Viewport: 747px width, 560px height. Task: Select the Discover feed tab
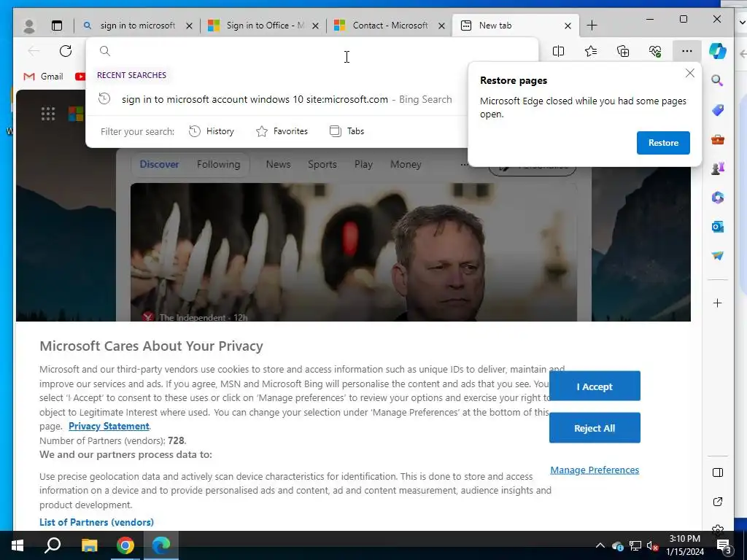pyautogui.click(x=159, y=164)
